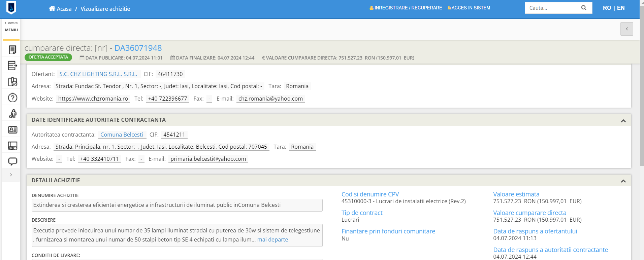Collapse the Detalii Achizitie section
This screenshot has width=644, height=260.
(623, 181)
